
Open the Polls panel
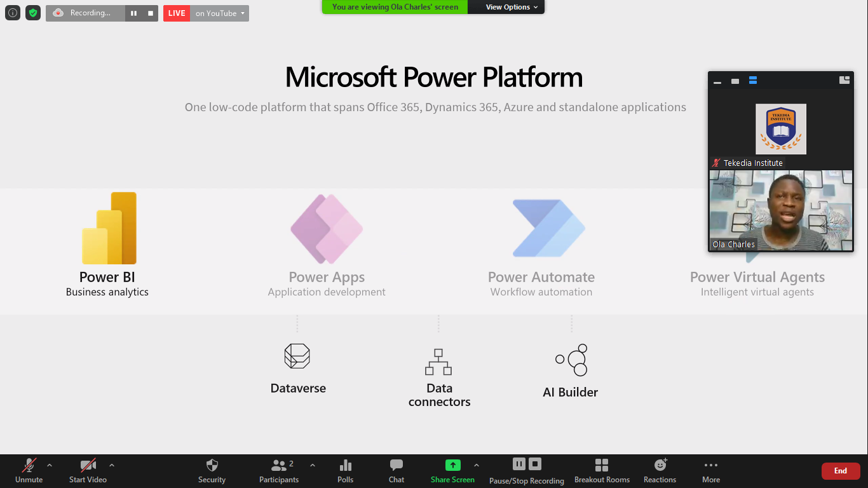345,471
